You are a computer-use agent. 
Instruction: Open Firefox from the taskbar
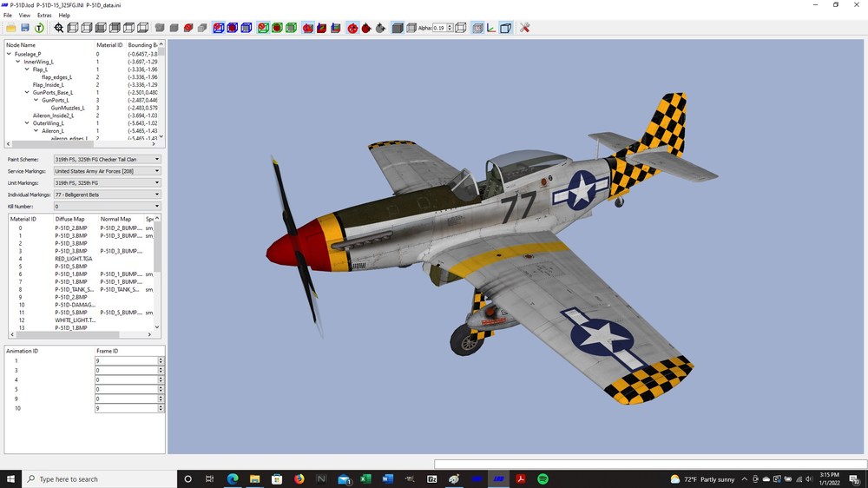pos(299,479)
